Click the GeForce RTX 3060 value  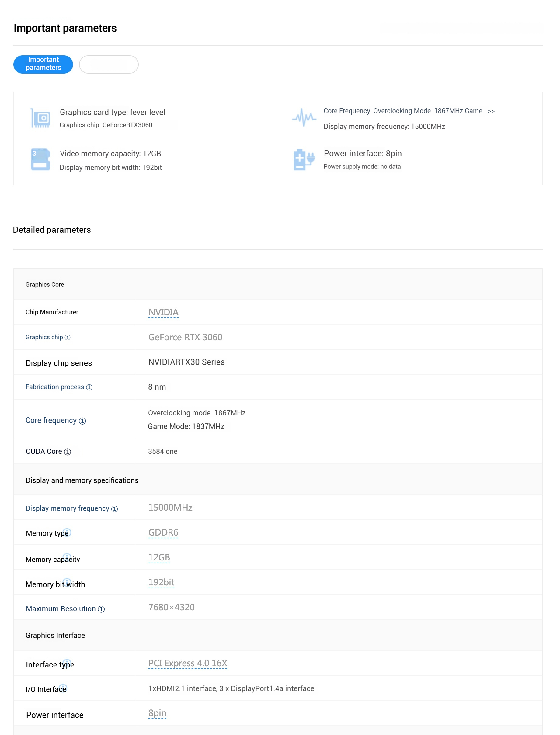[185, 337]
